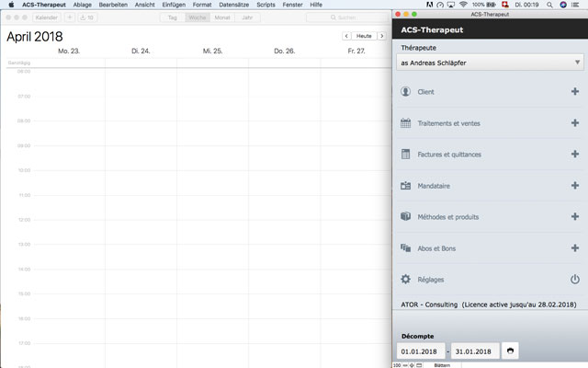Image resolution: width=588 pixels, height=368 pixels.
Task: Switch calendar to Tag view
Action: point(173,17)
